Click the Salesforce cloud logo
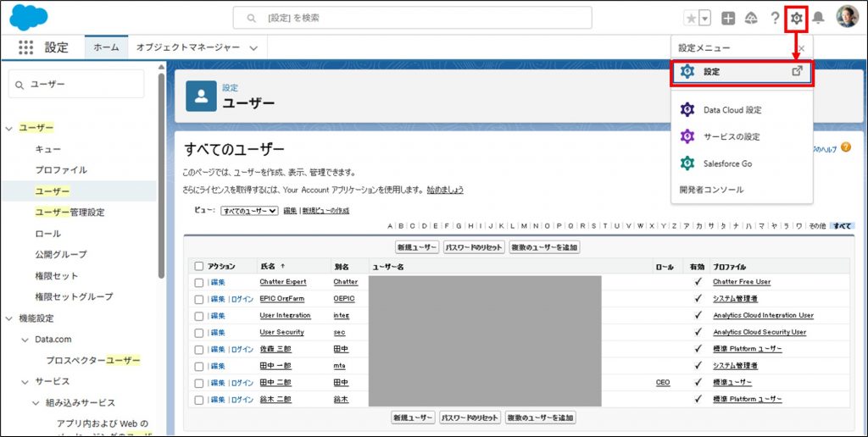The width and height of the screenshot is (868, 437). (x=29, y=17)
